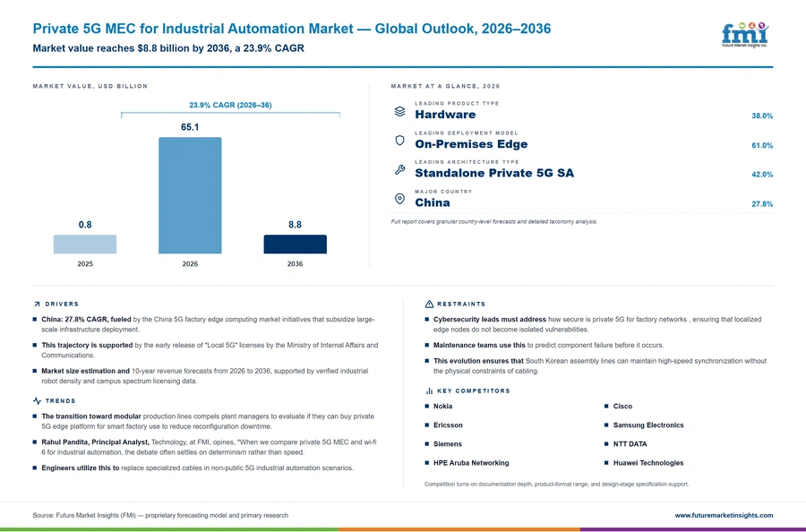
Task: Click NTT DATA in the competitors list
Action: point(630,444)
